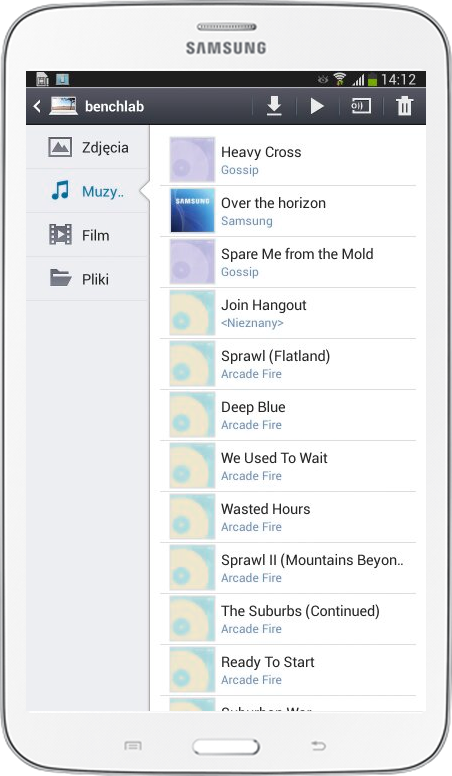
Task: Tap the Samsung artist label
Action: (247, 221)
